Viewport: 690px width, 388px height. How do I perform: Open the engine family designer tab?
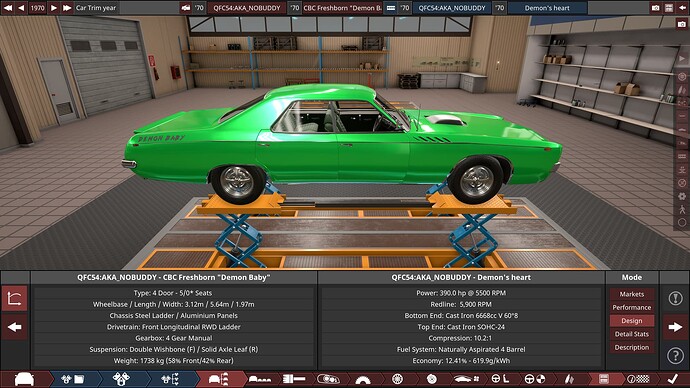click(73, 379)
